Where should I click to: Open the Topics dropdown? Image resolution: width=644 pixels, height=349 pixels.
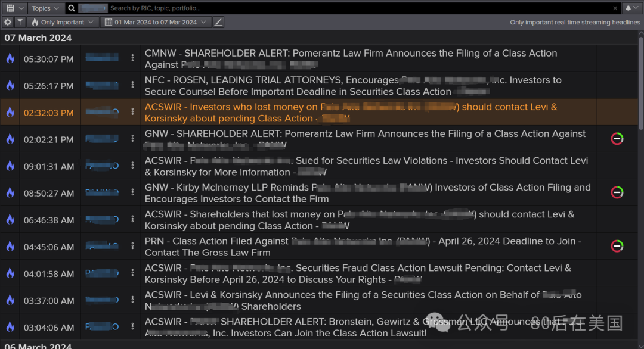pos(45,8)
